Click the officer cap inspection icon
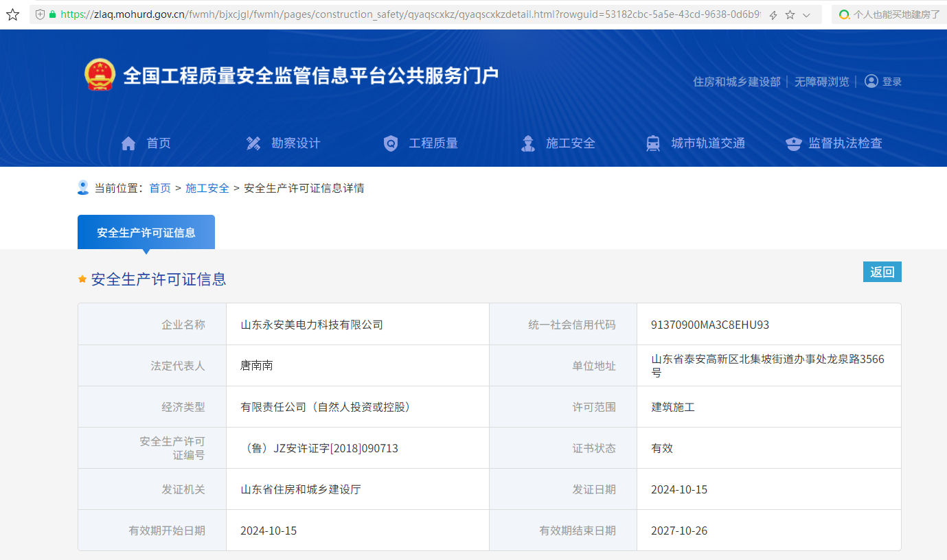Screen dimensions: 947x560 (794, 144)
